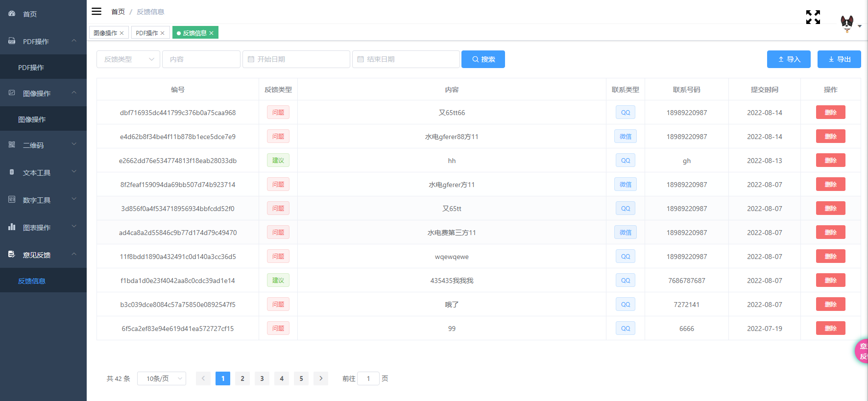Click the 图像操作 sidebar icon
The image size is (868, 401).
[12, 93]
